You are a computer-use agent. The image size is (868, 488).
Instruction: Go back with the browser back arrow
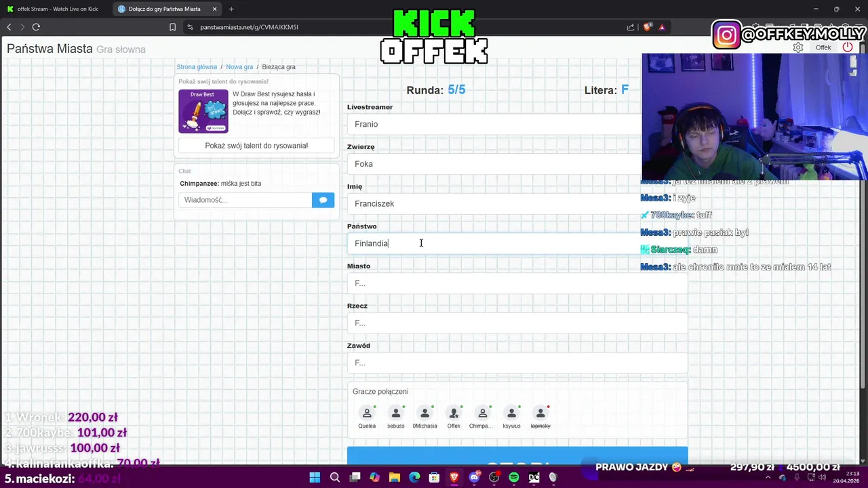coord(9,27)
